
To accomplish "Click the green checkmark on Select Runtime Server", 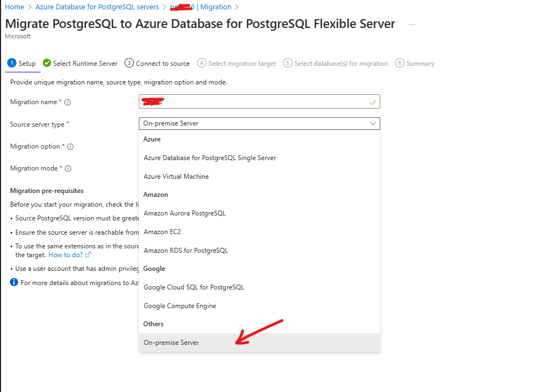I will point(47,63).
